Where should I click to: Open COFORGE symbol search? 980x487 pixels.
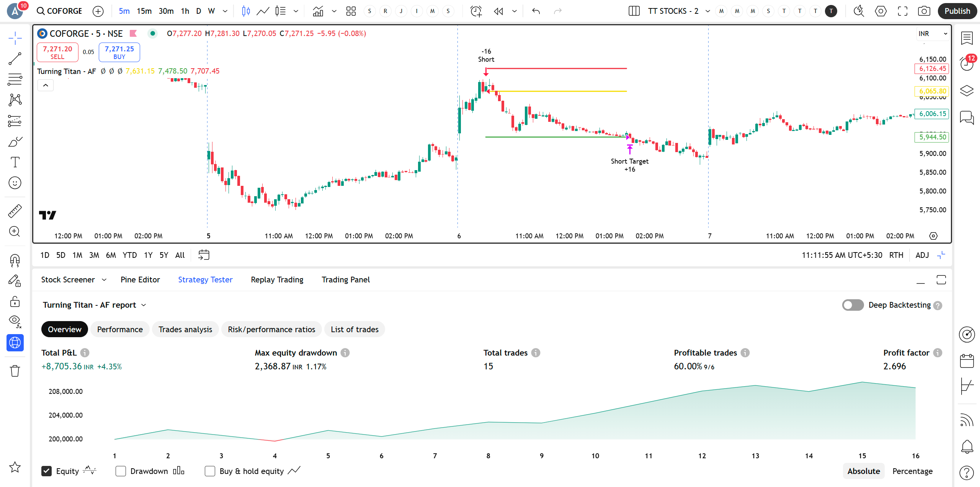tap(59, 11)
